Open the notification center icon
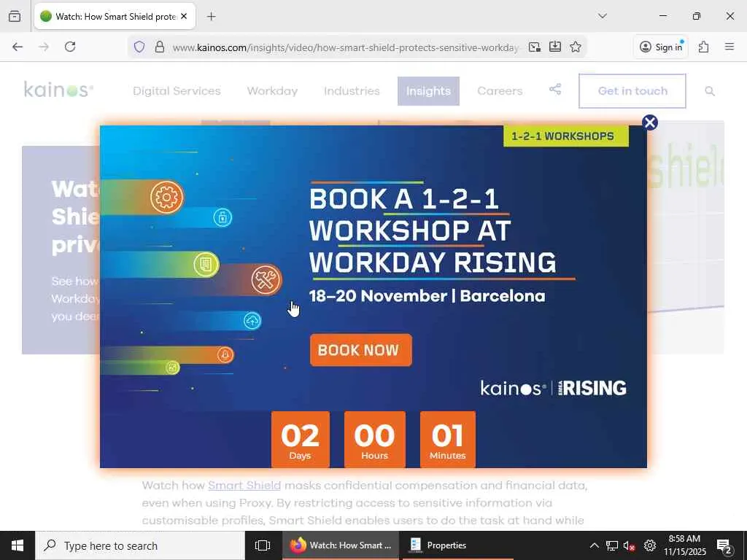The width and height of the screenshot is (747, 560). click(724, 545)
